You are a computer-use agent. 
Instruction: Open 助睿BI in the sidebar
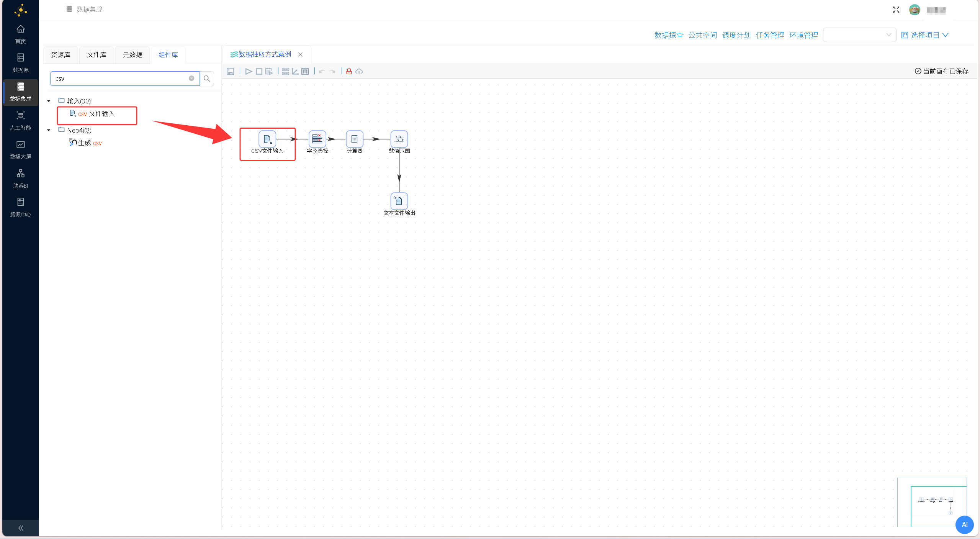pos(21,179)
